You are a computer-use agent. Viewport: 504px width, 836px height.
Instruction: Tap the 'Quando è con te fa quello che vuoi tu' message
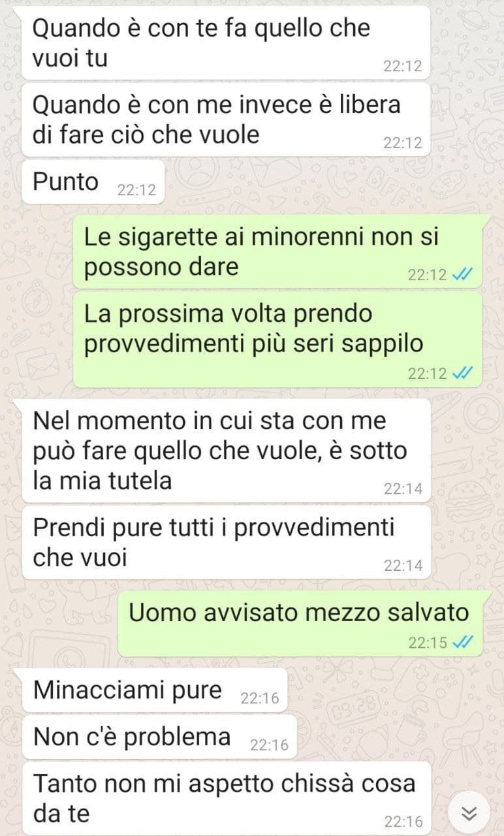[227, 43]
